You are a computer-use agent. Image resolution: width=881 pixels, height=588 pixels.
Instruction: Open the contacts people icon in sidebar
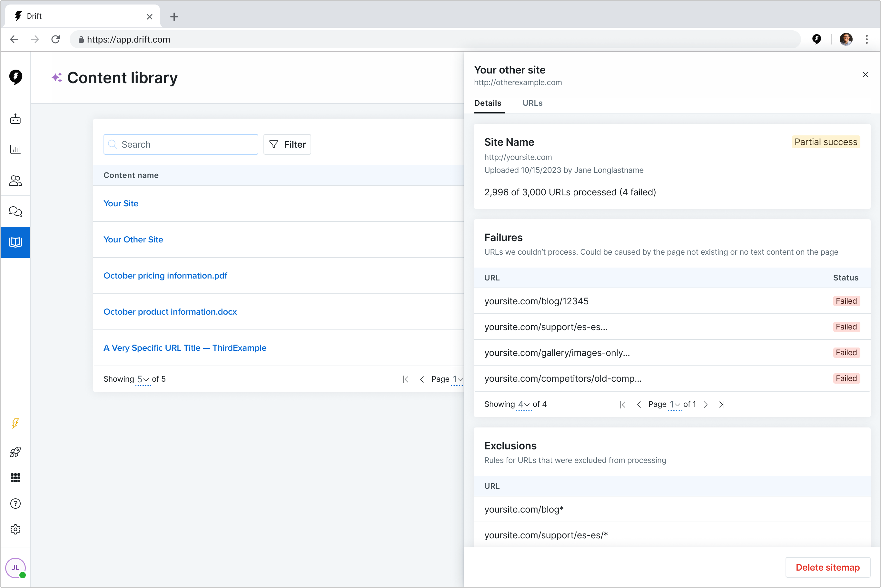[15, 181]
